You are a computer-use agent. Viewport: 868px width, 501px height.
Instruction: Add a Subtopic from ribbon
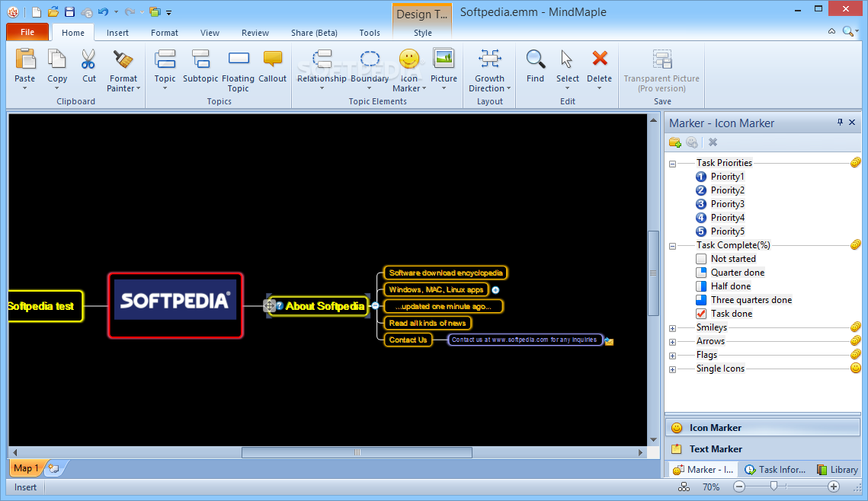[x=200, y=59]
